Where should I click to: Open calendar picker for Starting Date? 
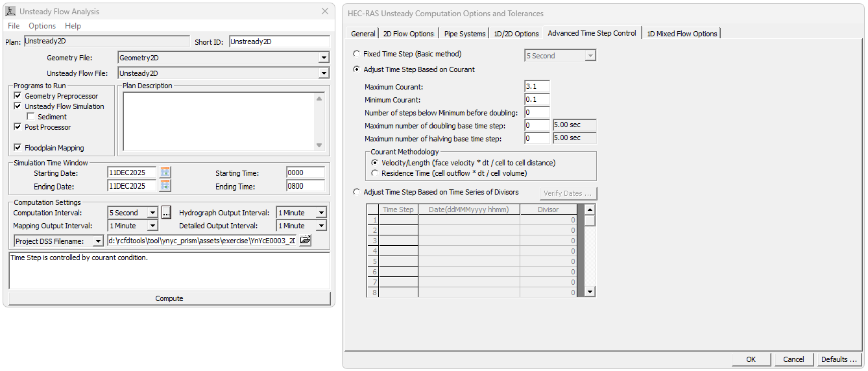(x=165, y=173)
